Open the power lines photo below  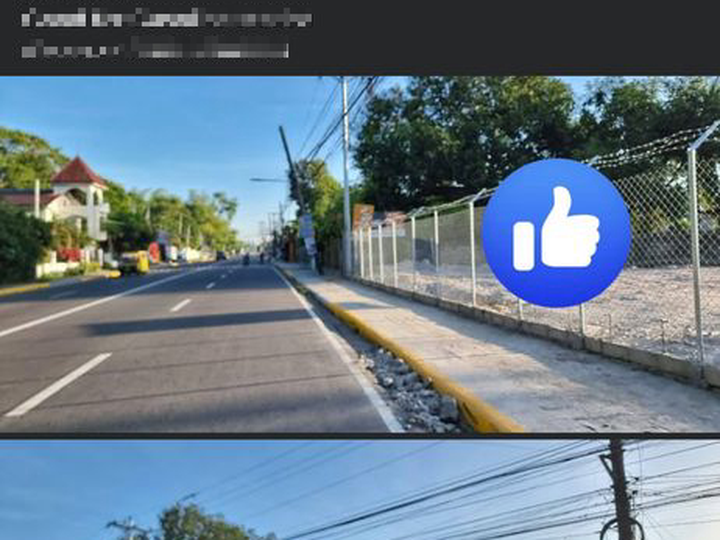pos(360,490)
